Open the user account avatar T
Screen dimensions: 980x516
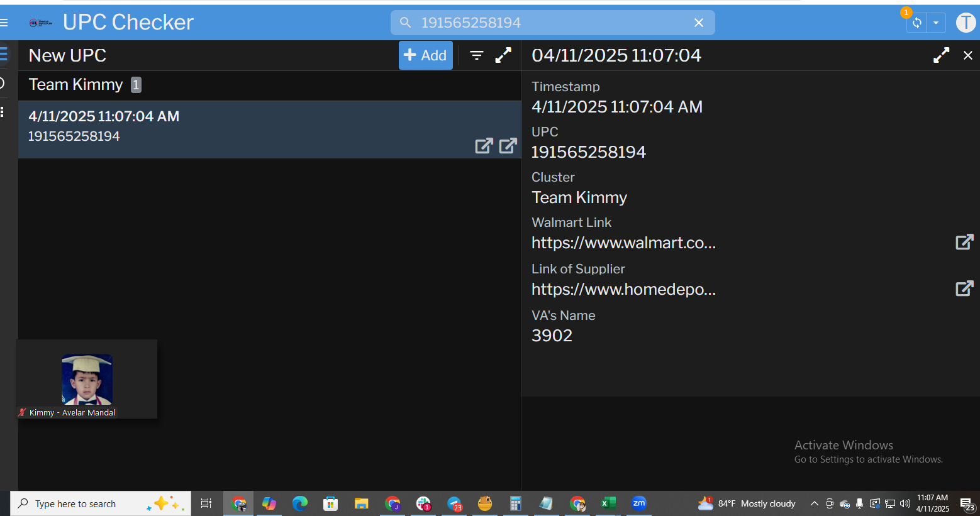[966, 23]
